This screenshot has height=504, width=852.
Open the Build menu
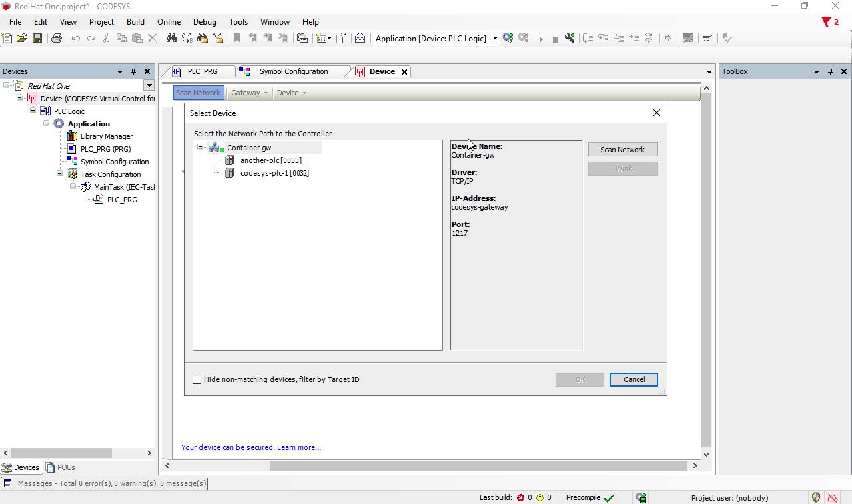click(135, 21)
